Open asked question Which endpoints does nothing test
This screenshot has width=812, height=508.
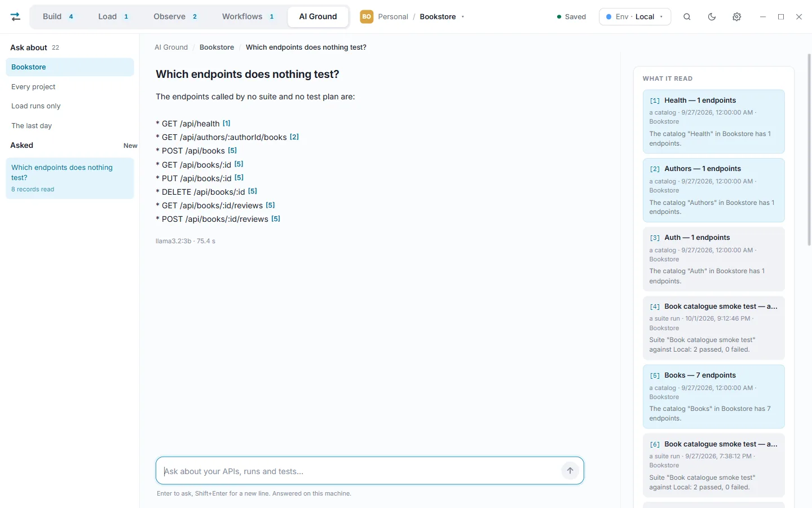click(x=70, y=178)
